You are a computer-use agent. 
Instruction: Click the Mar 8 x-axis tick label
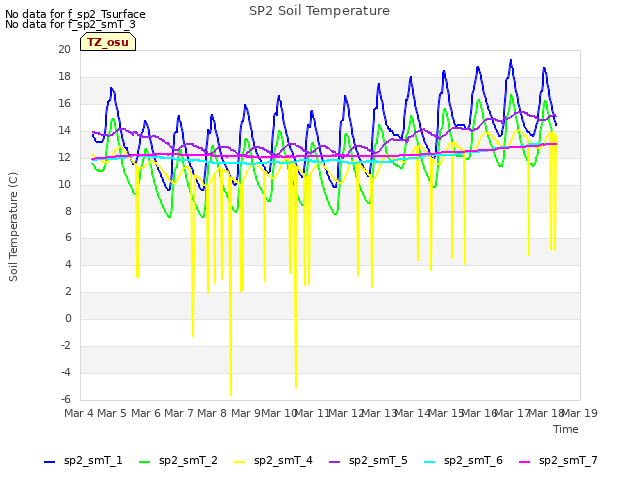click(212, 413)
